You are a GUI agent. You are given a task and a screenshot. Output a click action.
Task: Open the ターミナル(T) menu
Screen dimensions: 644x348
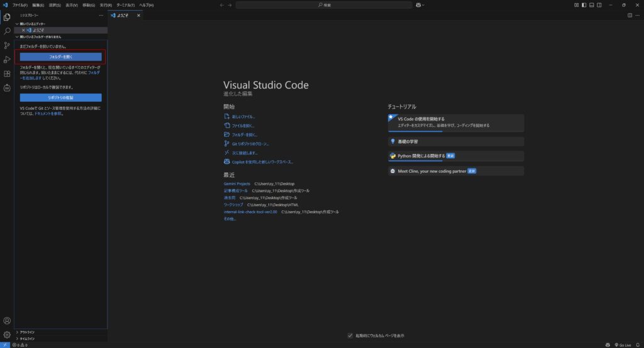point(125,5)
